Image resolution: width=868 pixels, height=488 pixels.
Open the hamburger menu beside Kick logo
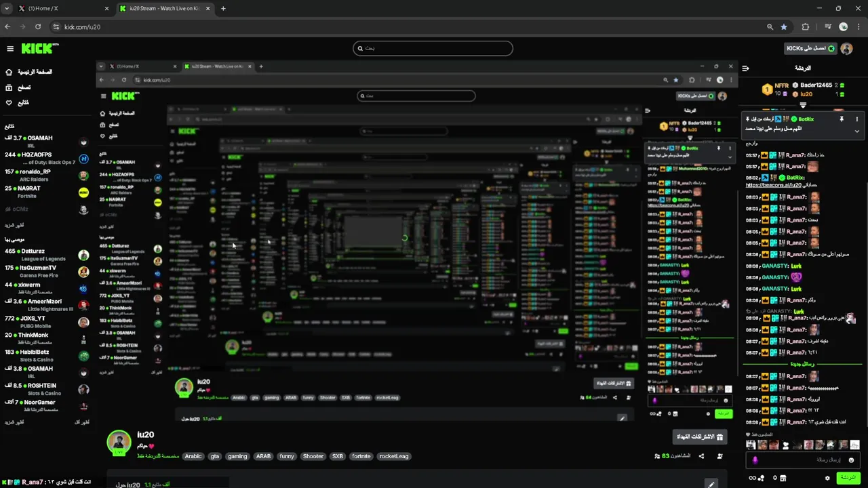click(x=10, y=48)
